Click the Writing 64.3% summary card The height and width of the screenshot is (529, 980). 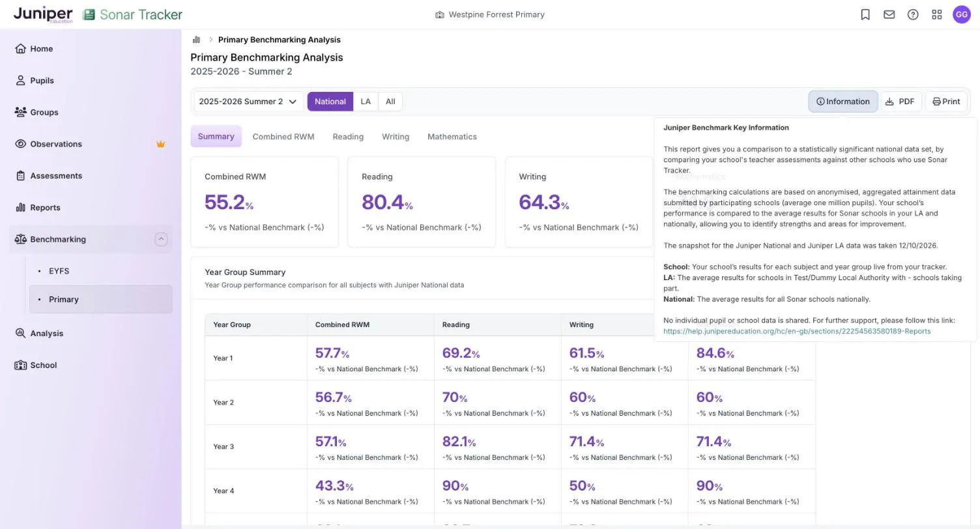tap(579, 202)
